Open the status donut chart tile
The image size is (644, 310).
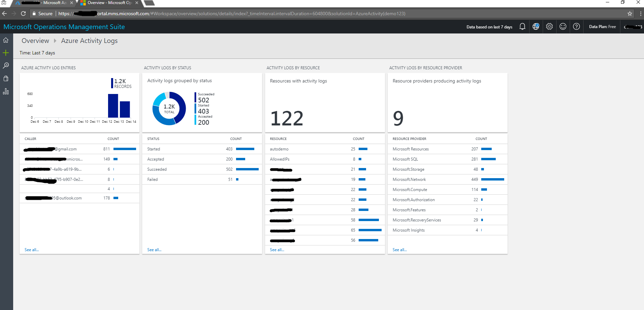coord(202,103)
